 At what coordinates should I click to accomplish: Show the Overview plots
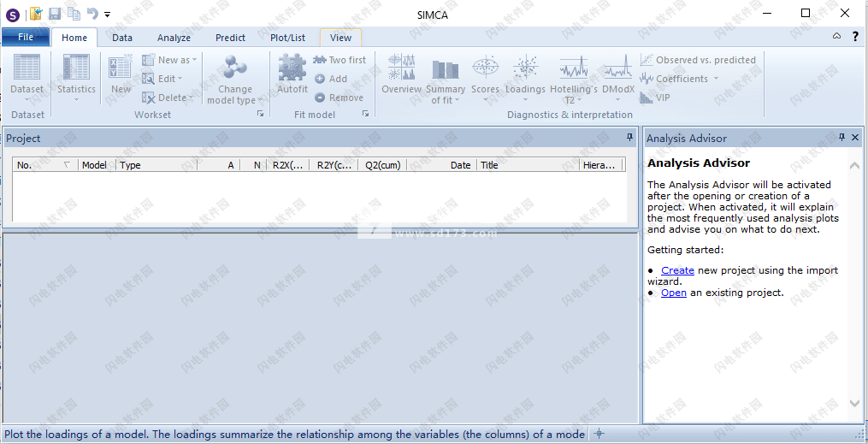pos(401,74)
